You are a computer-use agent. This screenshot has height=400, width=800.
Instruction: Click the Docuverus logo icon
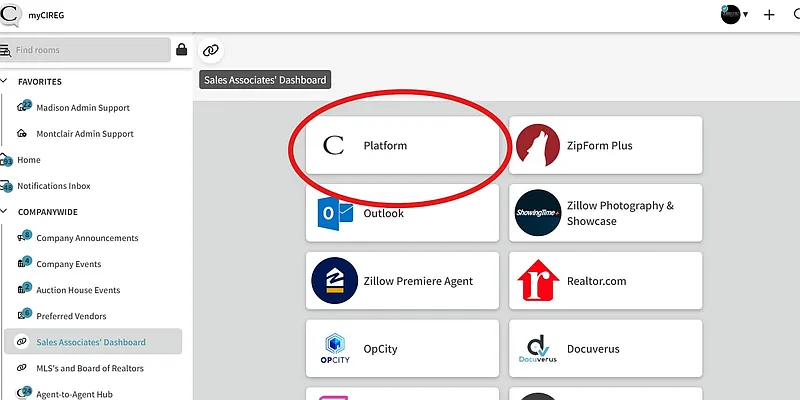tap(537, 348)
